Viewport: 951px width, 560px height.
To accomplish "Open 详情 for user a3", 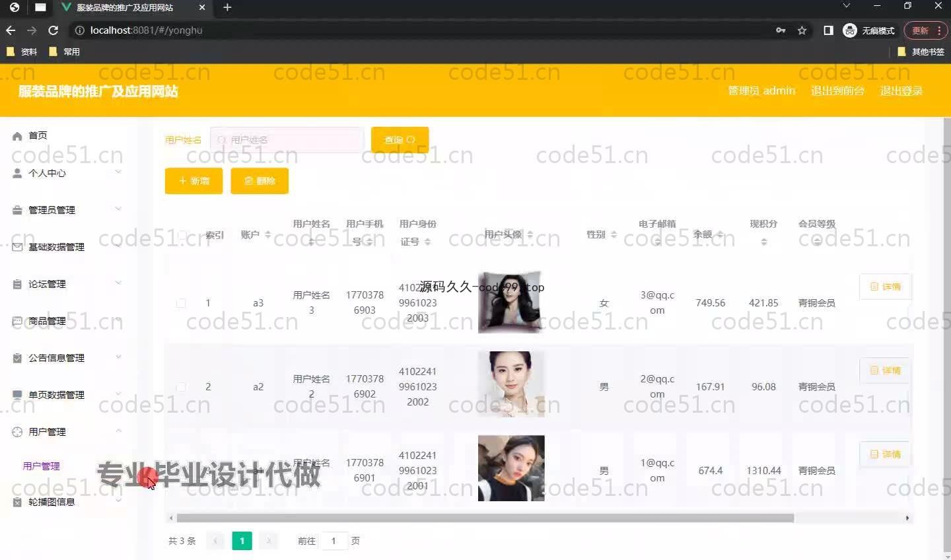I will coord(885,287).
